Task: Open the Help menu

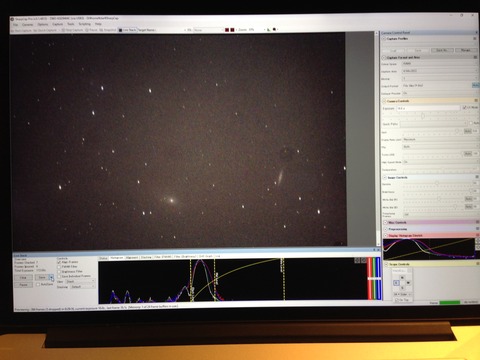Action: (98, 24)
